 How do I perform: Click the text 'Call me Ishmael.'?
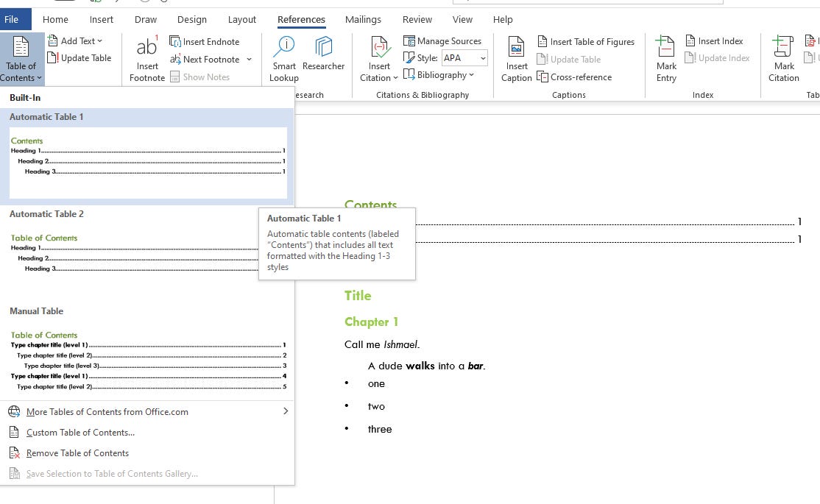tap(382, 344)
